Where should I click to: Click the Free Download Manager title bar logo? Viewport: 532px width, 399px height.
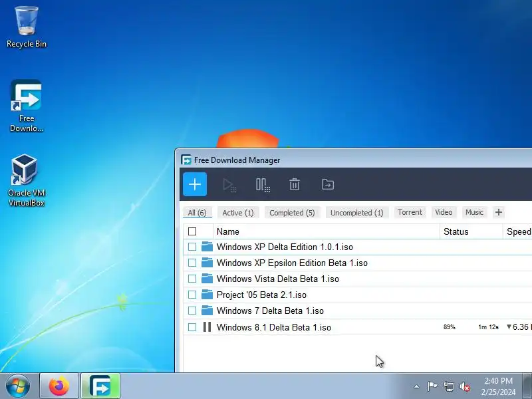(x=186, y=160)
